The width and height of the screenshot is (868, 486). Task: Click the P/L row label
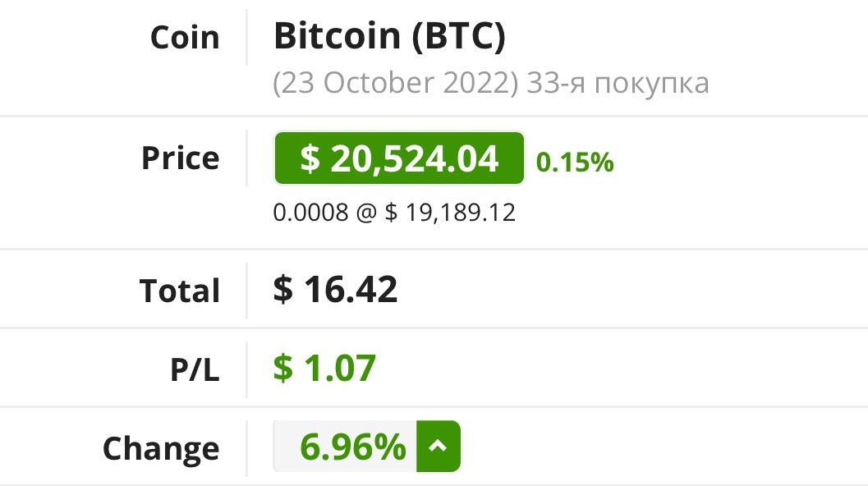click(195, 369)
